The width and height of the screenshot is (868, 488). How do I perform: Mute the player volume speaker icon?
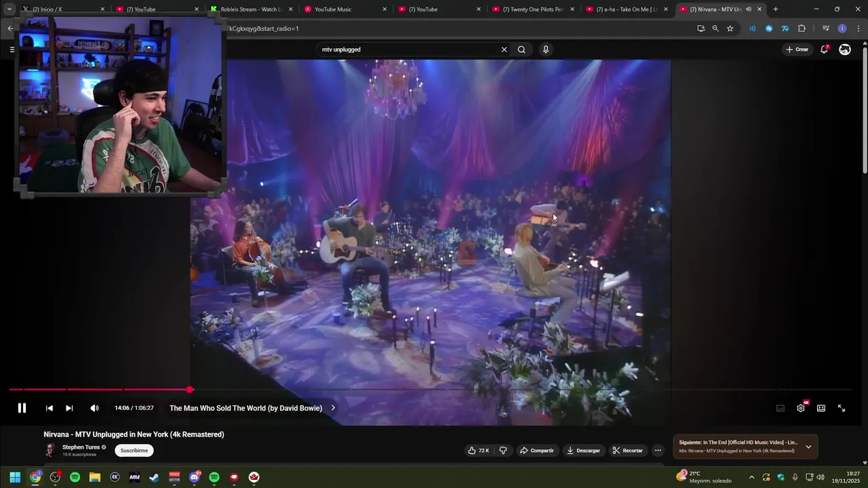[x=94, y=408]
